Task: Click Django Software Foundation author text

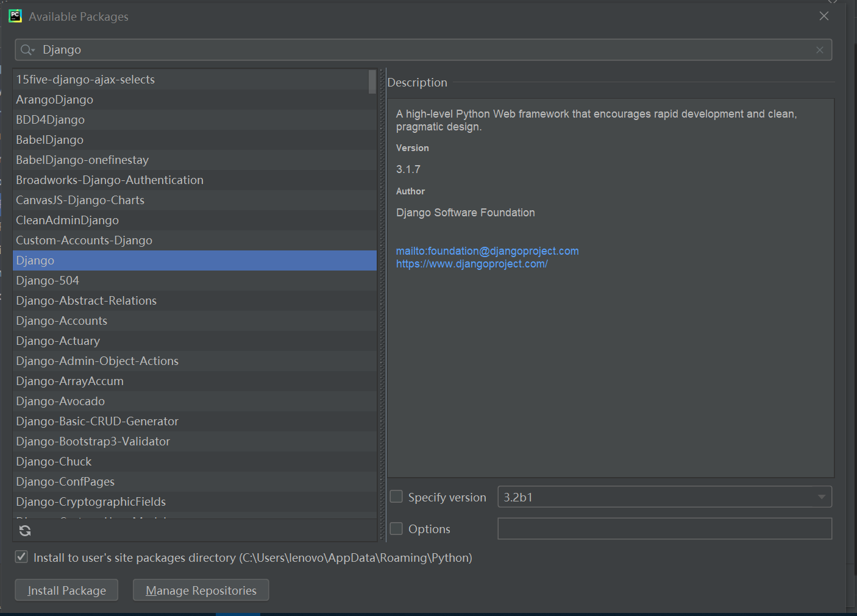Action: point(466,213)
